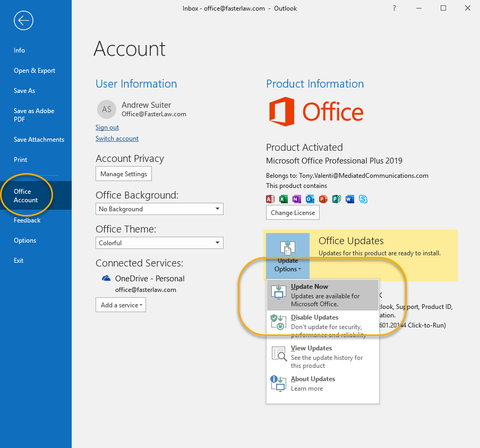
Task: Click the Word app icon under product contents
Action: 349,199
